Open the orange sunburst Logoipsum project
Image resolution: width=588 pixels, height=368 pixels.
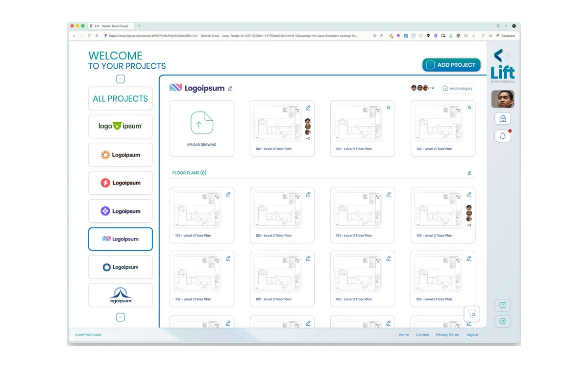point(121,155)
